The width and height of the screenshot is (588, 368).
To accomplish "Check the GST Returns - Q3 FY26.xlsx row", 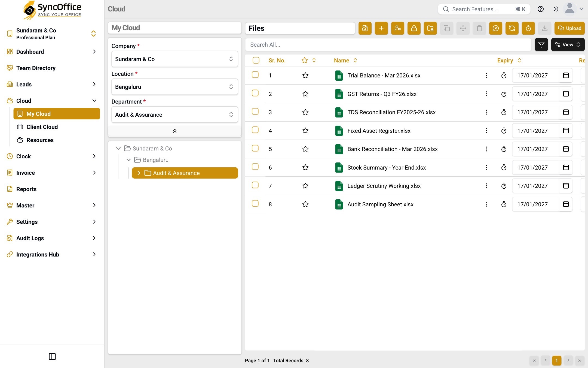I will [255, 93].
